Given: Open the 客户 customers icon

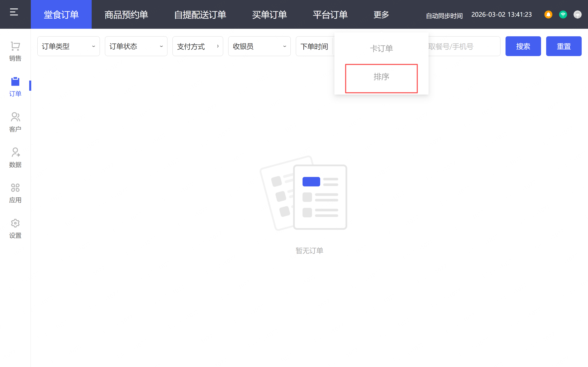Looking at the screenshot, I should [15, 117].
